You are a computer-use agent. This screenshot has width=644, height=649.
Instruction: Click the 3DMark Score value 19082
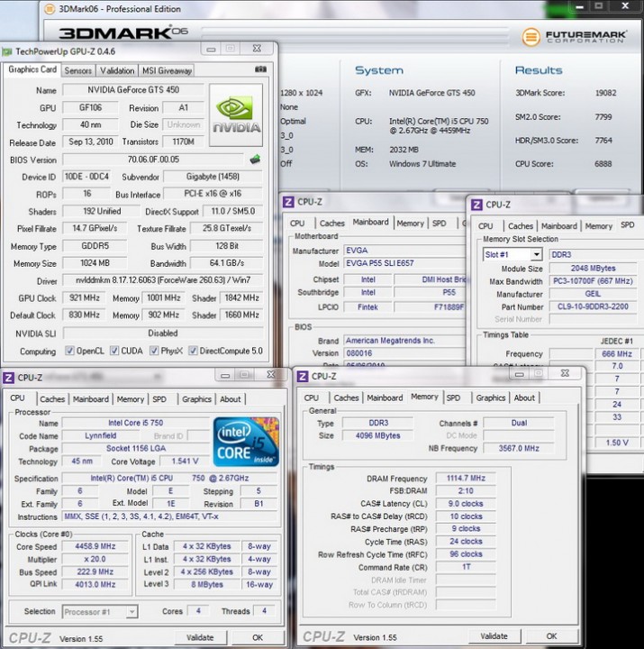coord(605,93)
